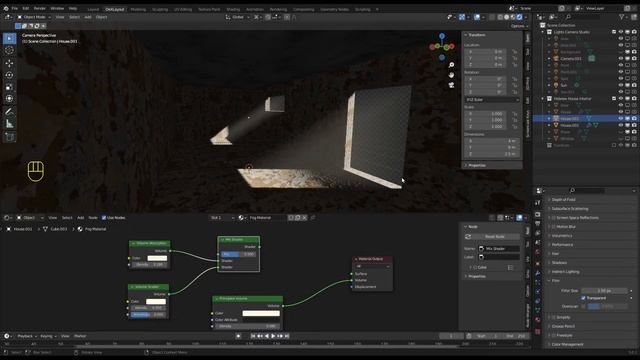Viewport: 640px width, 360px height.
Task: Toggle camera view with the camera icon
Action: pyautogui.click(x=451, y=85)
